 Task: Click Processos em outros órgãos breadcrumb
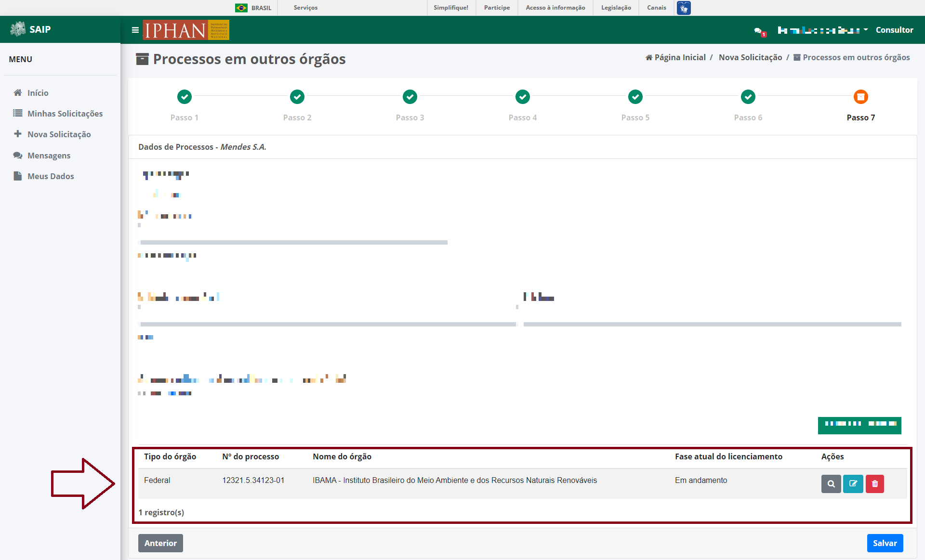[852, 58]
